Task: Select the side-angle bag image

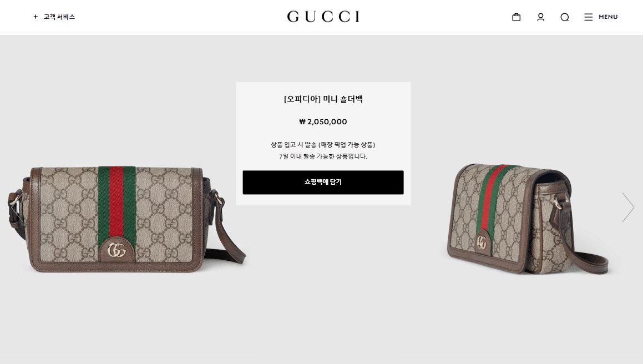Action: click(528, 219)
